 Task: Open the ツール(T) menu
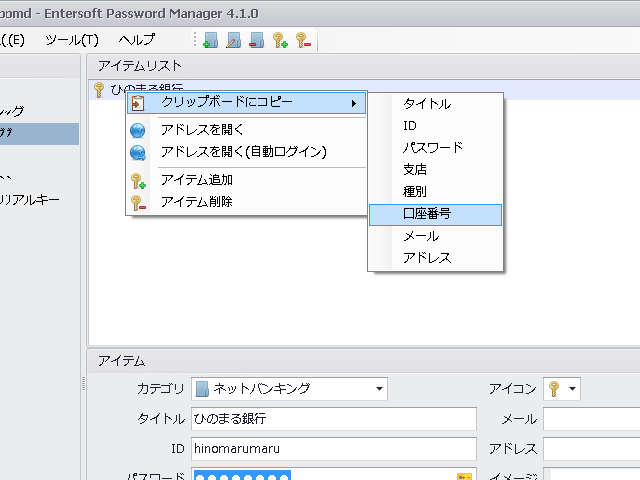click(72, 40)
